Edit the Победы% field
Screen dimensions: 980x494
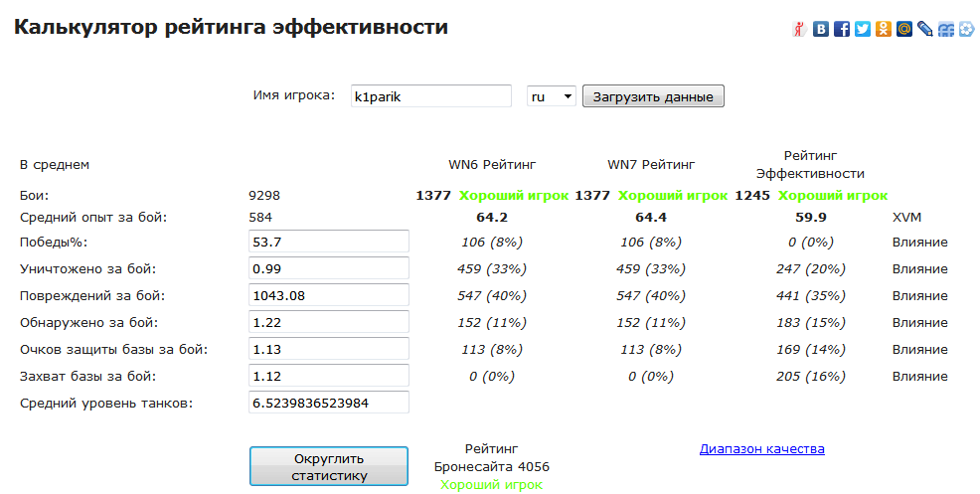pos(329,242)
